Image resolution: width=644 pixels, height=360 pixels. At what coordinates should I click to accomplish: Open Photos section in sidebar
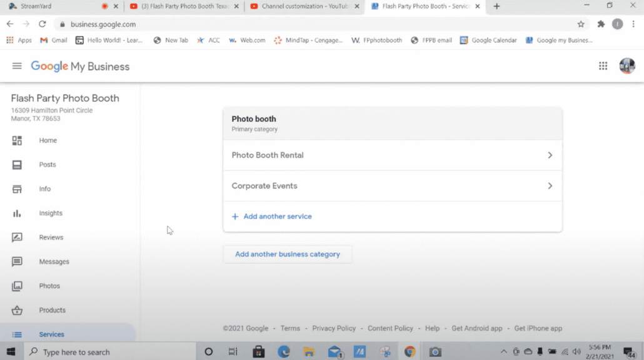(x=49, y=286)
